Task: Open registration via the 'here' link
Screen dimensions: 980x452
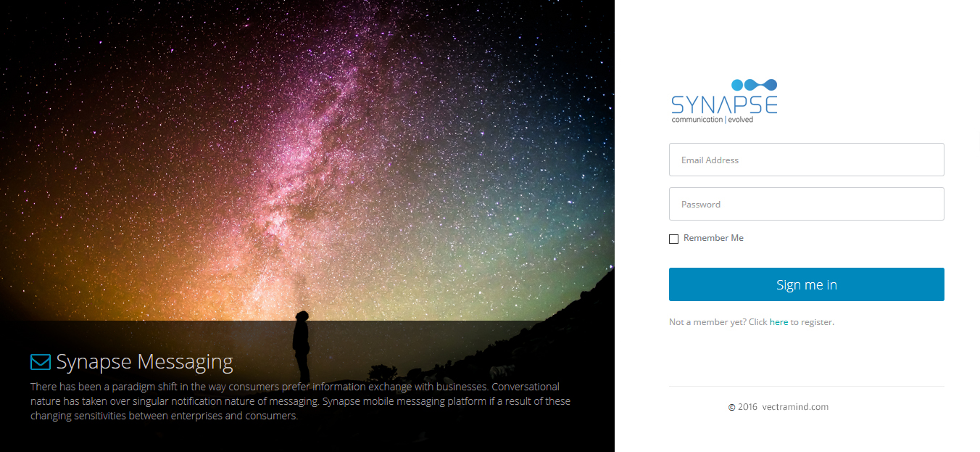Action: pyautogui.click(x=778, y=322)
